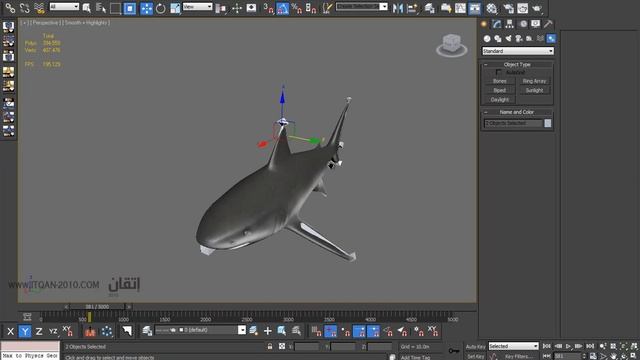The height and width of the screenshot is (360, 640).
Task: Open the 'Standard' subcategory dropdown
Action: [518, 51]
